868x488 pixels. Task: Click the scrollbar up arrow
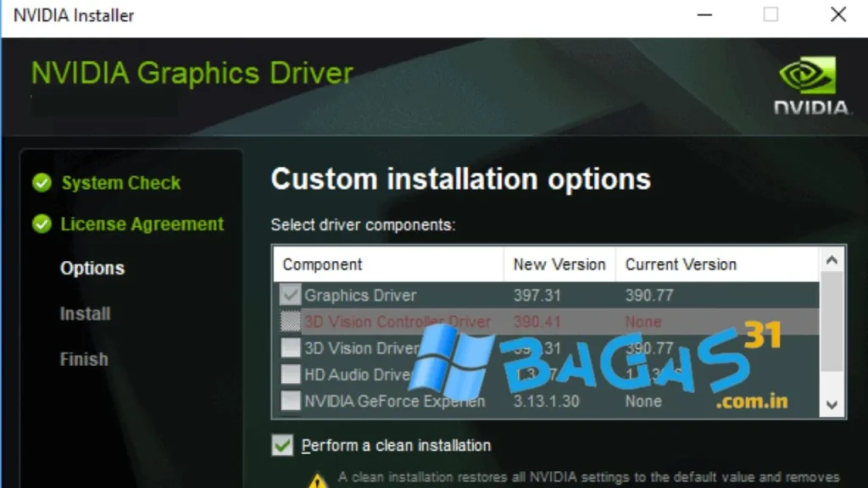pyautogui.click(x=832, y=260)
